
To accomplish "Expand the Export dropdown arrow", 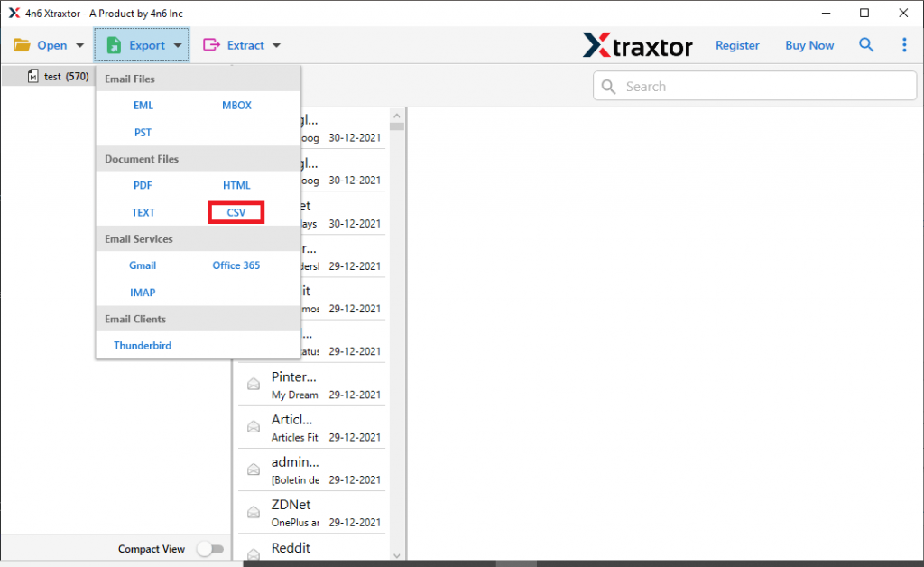I will click(x=177, y=44).
